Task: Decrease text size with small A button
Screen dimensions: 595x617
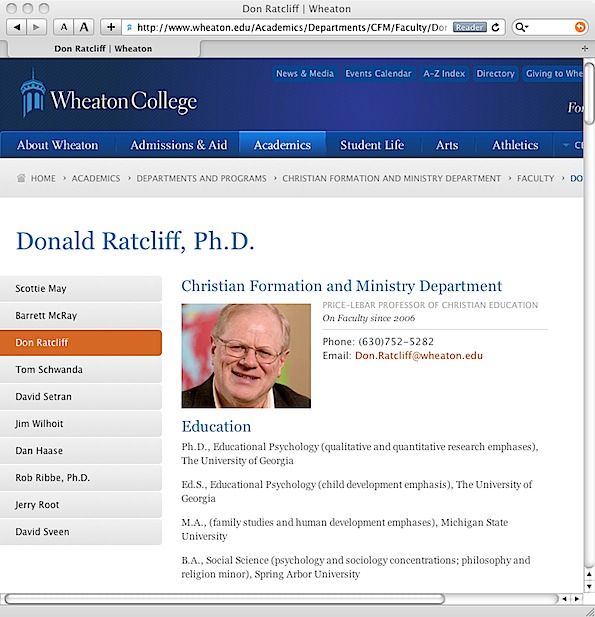Action: click(x=63, y=27)
